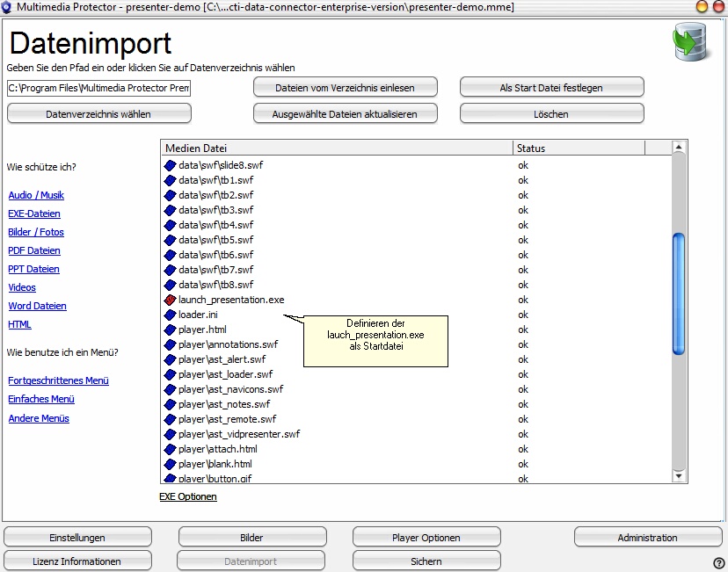The image size is (728, 572).
Task: Click the database import icon at top right
Action: [692, 42]
